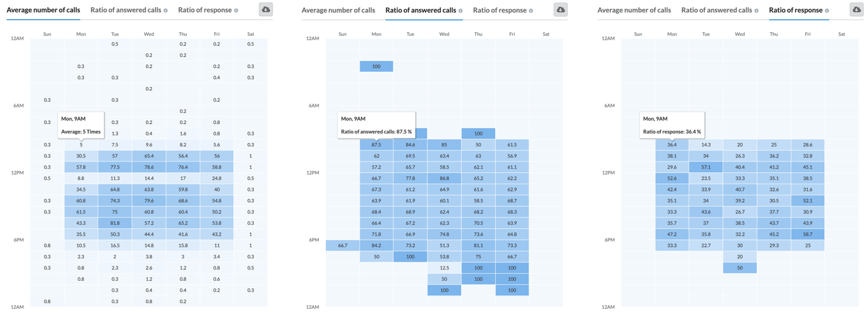Switch left panel to Ratio of answered calls
868x312 pixels.
pos(125,10)
